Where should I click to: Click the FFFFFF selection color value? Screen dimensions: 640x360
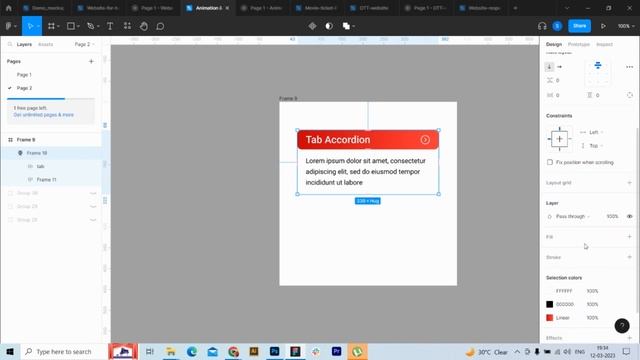point(564,291)
